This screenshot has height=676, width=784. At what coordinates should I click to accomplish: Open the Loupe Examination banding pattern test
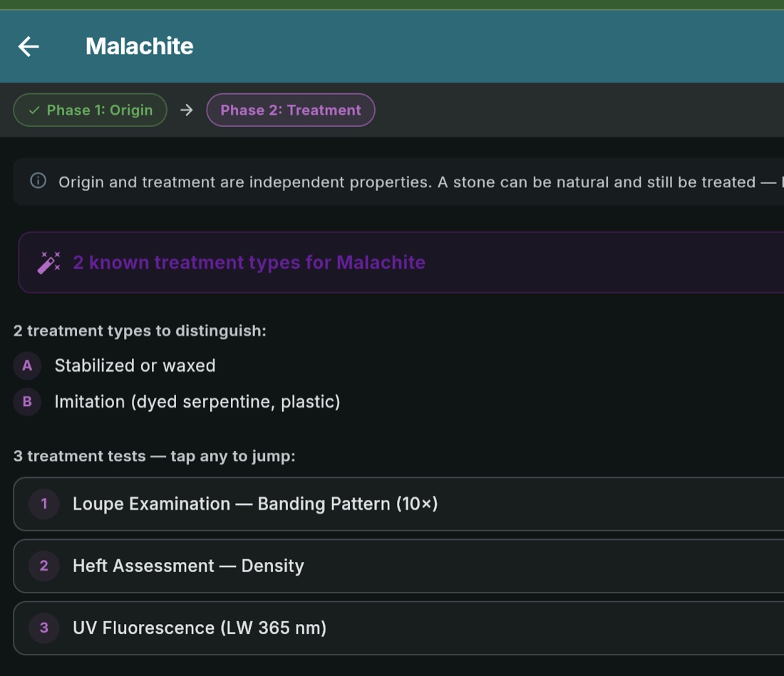pos(285,504)
